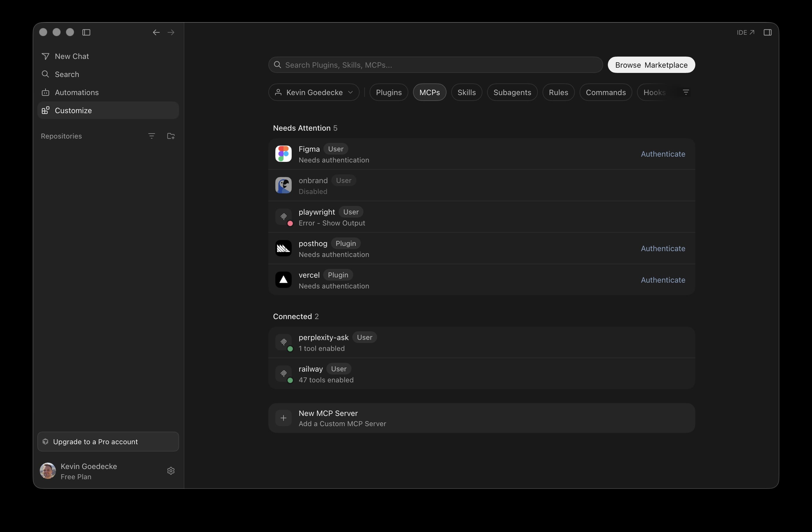
Task: Click the vercel Plugin badge
Action: [x=338, y=275]
